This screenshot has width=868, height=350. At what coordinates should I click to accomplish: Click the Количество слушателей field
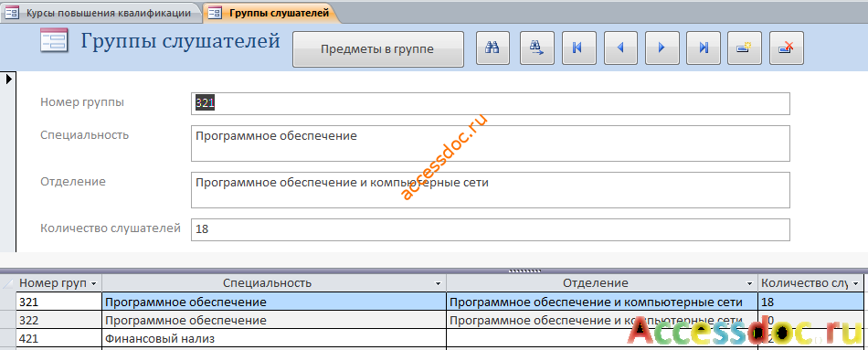coord(491,229)
